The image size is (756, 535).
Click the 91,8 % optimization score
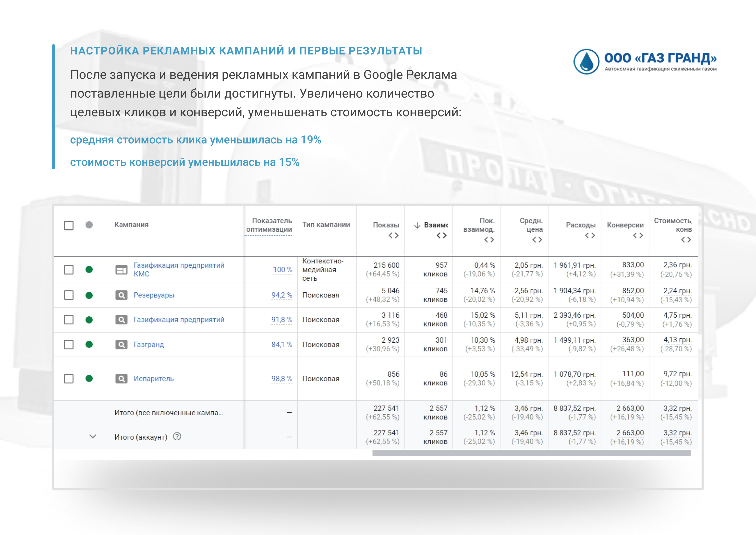pyautogui.click(x=282, y=320)
